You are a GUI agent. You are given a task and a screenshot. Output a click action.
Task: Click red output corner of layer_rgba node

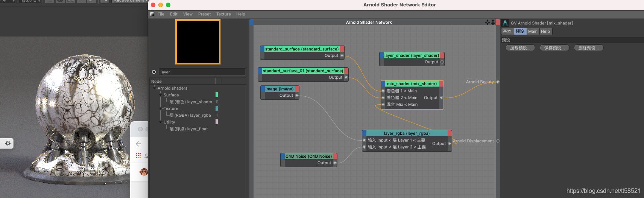click(450, 133)
